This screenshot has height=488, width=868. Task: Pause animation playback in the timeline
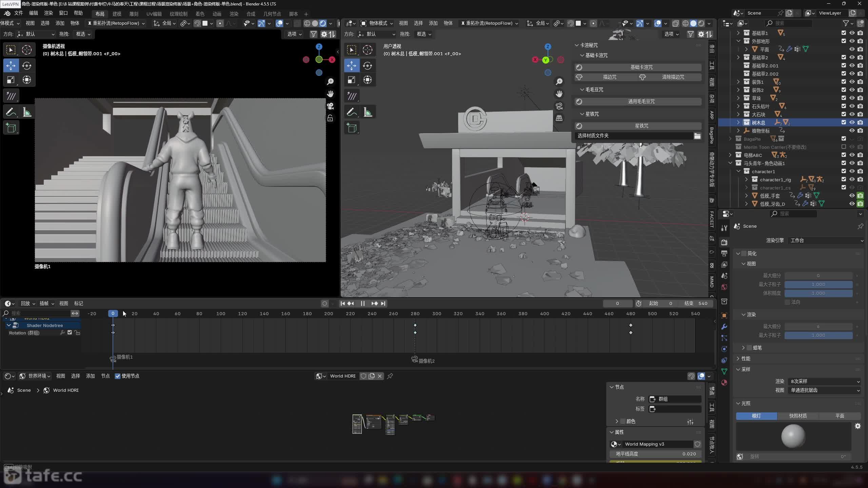tap(362, 303)
